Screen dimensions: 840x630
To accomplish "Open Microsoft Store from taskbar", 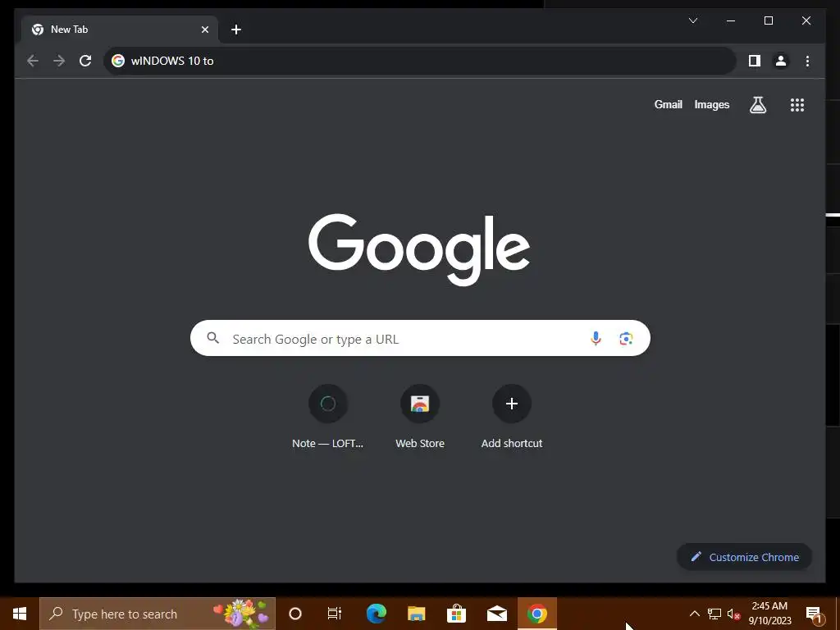I will [x=456, y=614].
